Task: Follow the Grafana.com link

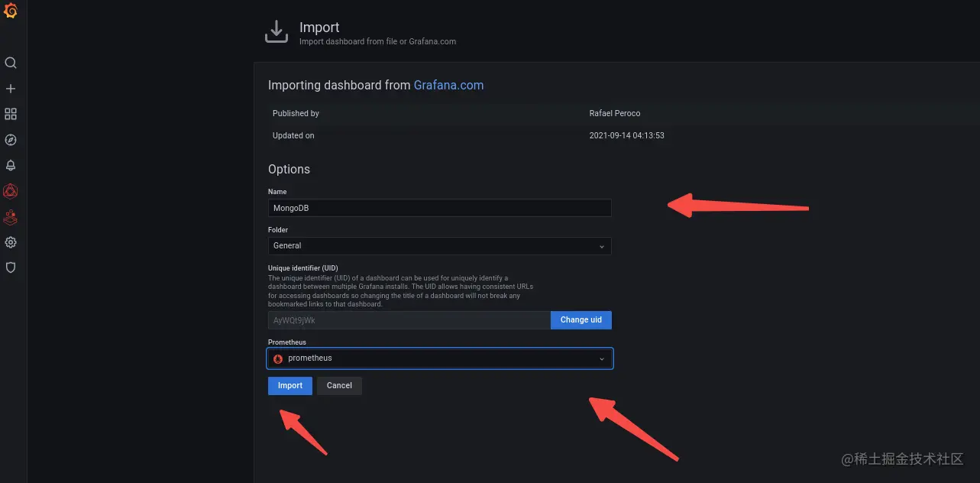Action: [x=448, y=86]
